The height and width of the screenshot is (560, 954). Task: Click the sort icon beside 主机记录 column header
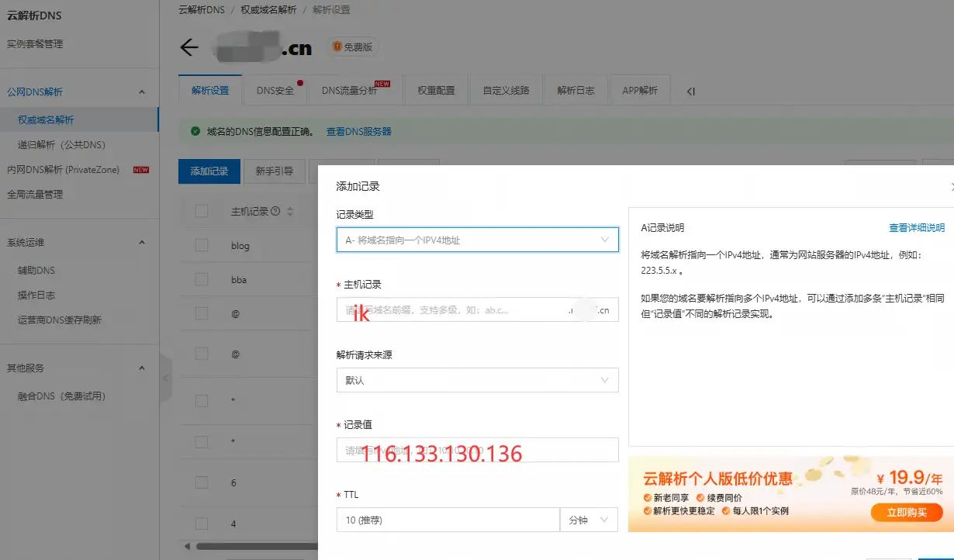tap(290, 210)
